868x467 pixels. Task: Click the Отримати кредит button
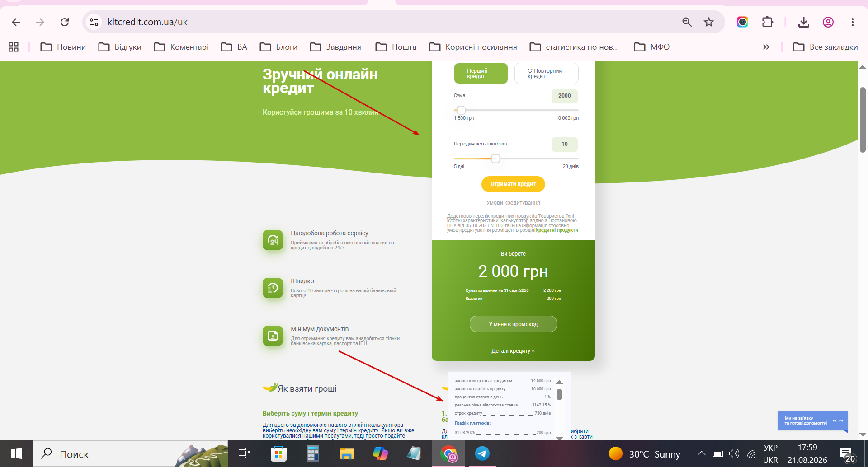click(x=513, y=184)
